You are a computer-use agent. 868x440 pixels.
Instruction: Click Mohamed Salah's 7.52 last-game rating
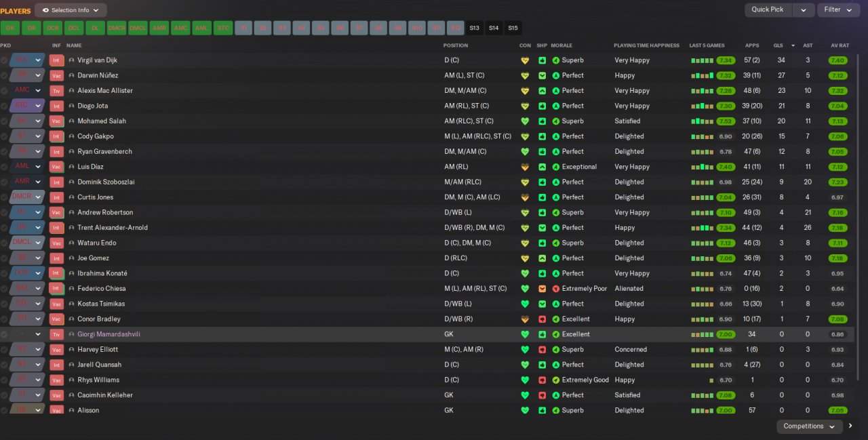(726, 121)
